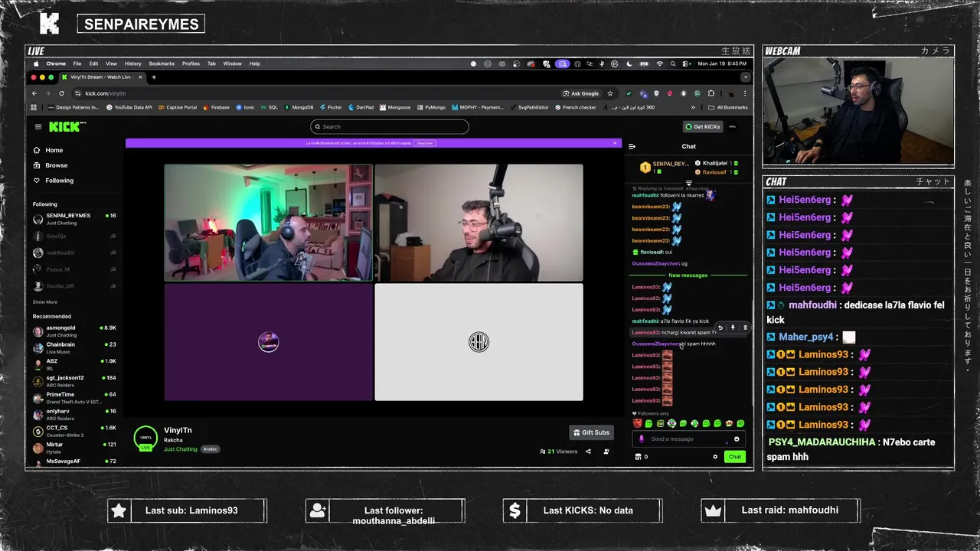The image size is (980, 551).
Task: Open the chat identity icon in message box
Action: click(x=642, y=439)
